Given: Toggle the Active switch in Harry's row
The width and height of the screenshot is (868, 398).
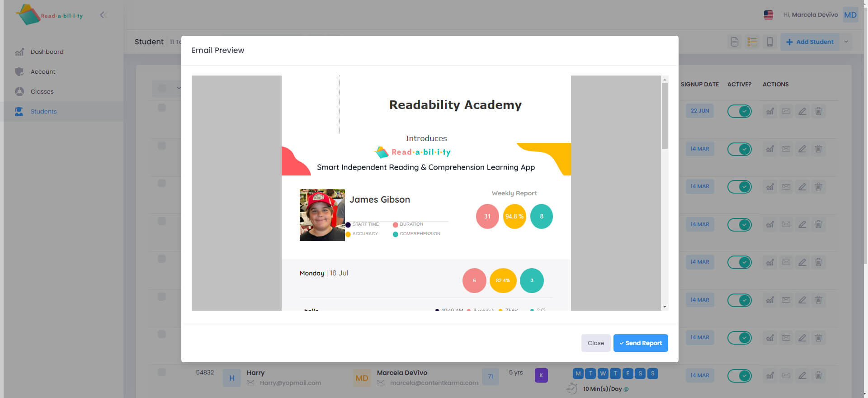Looking at the screenshot, I should click(x=740, y=375).
